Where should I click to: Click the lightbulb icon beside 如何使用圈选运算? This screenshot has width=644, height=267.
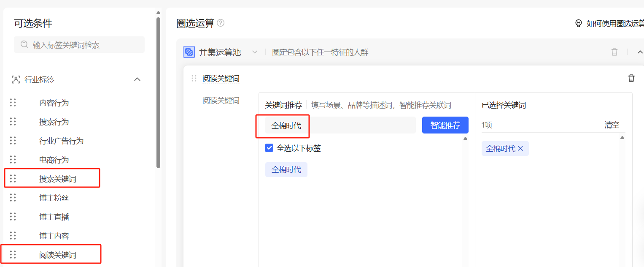coord(578,23)
